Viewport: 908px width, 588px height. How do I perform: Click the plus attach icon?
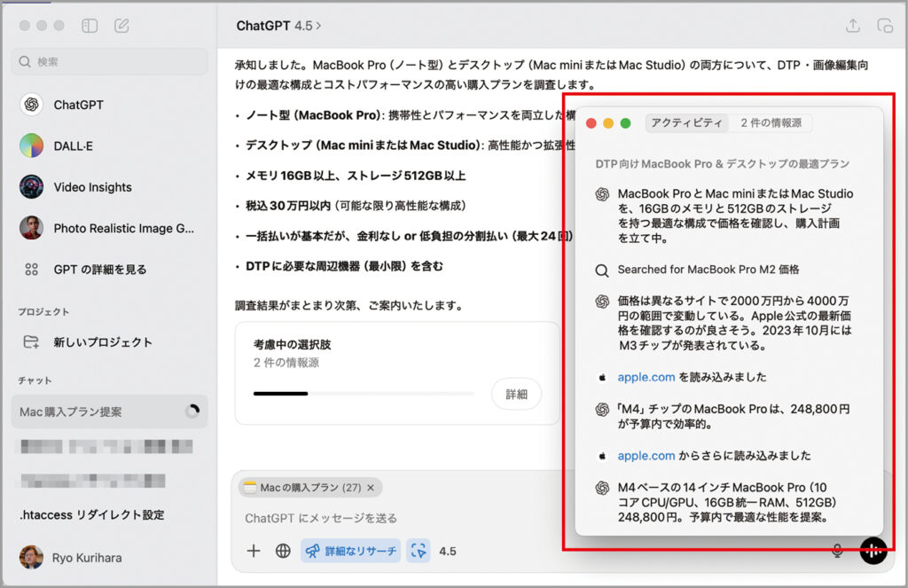254,551
